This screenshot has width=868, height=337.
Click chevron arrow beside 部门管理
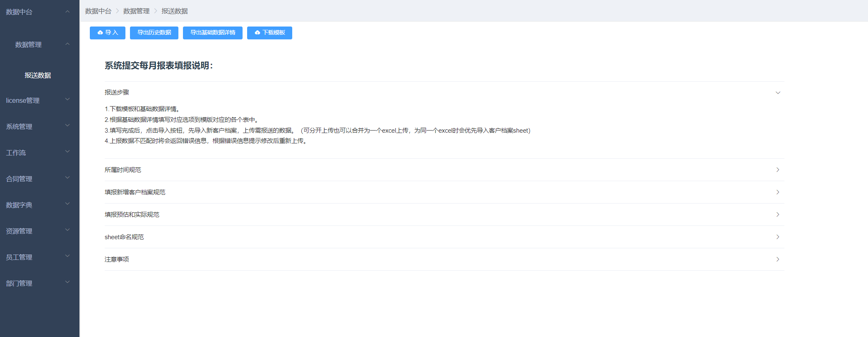tap(67, 282)
